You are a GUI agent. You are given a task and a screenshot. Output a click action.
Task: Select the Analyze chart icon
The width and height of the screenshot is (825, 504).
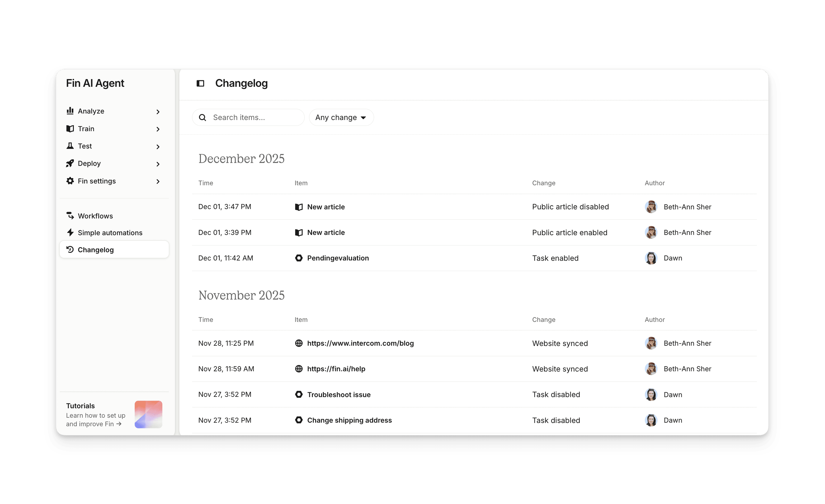(x=70, y=111)
